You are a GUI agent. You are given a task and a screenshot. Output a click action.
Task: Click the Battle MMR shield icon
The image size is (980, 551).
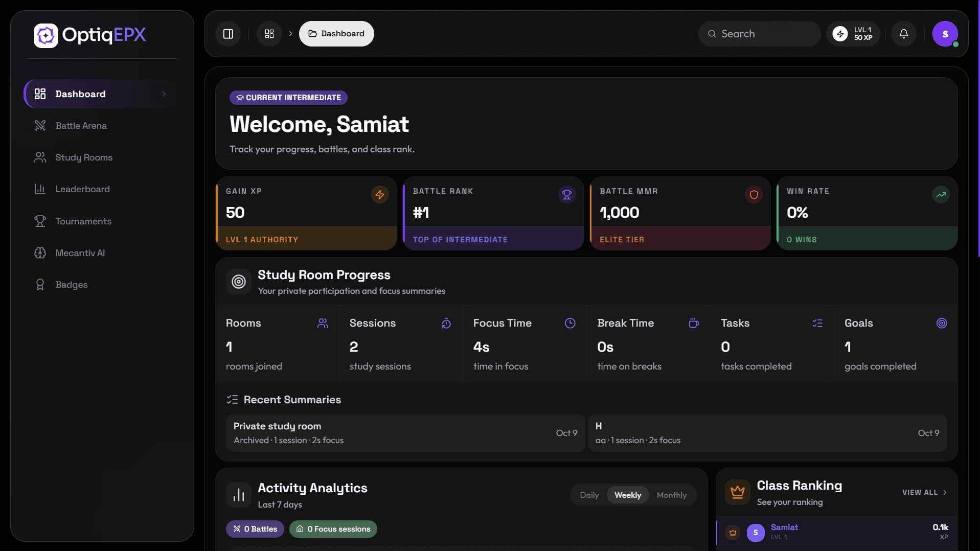coord(754,195)
